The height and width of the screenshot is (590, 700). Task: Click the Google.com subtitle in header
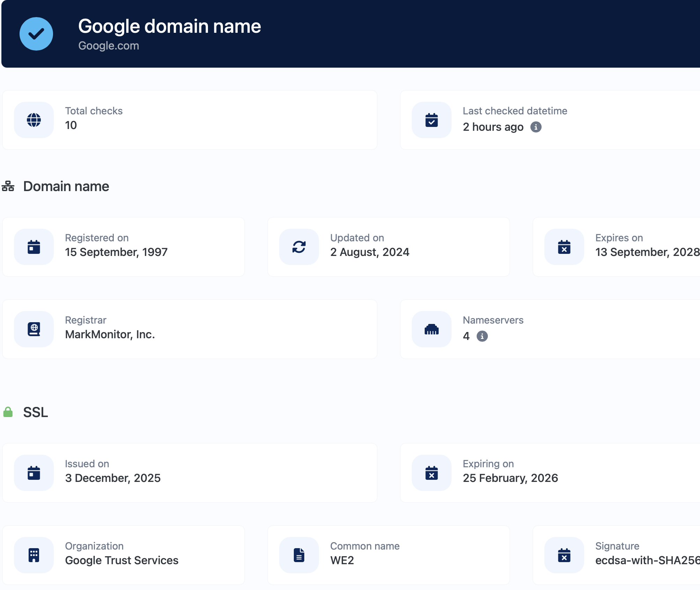[x=109, y=46]
